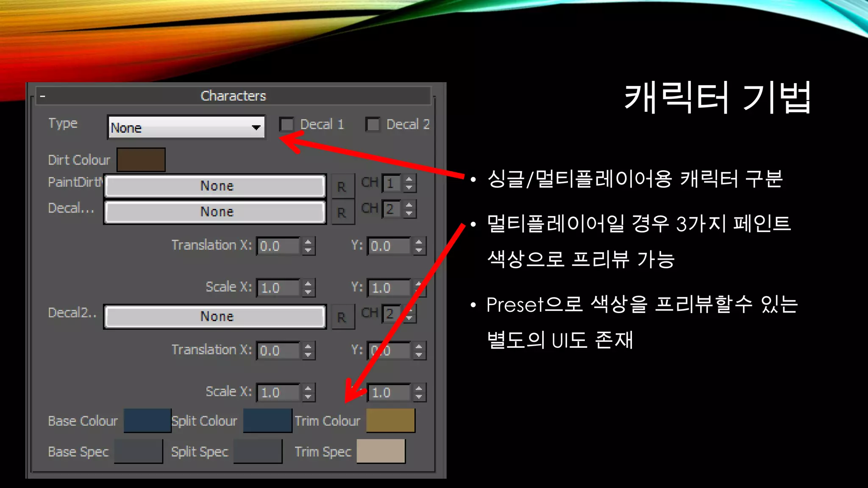Open the Base Colour swatch
This screenshot has height=488, width=868.
[147, 421]
